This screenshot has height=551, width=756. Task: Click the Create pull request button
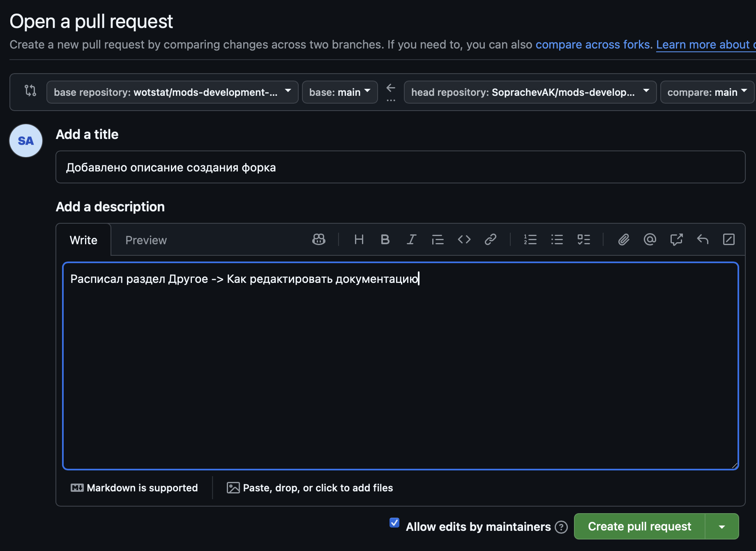pos(639,526)
